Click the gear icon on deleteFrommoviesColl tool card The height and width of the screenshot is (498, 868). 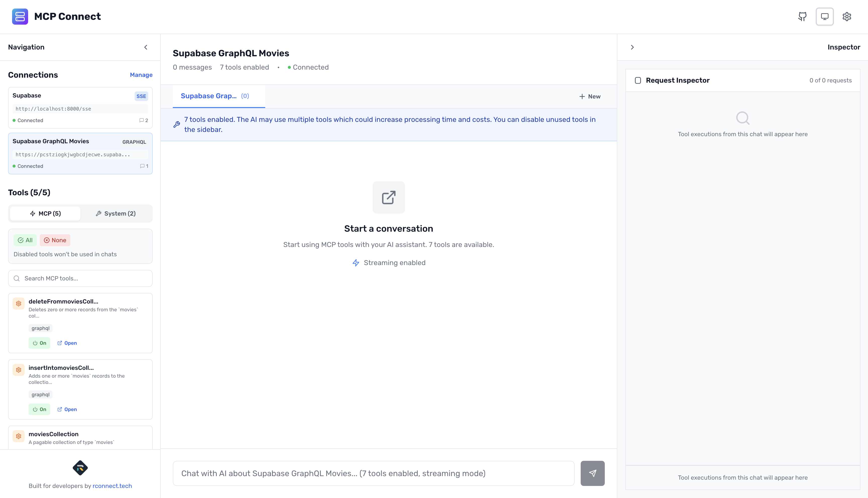click(19, 303)
